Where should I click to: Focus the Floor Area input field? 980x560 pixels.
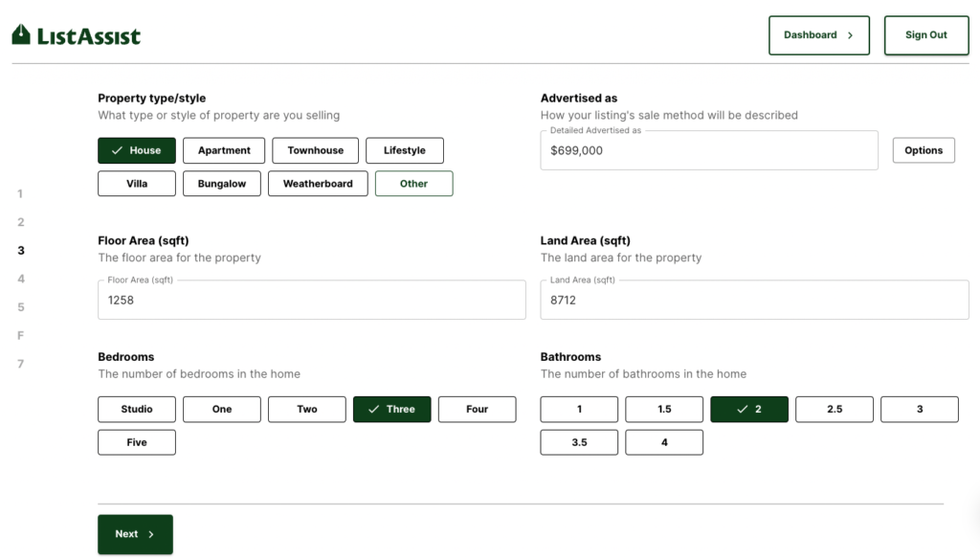pos(311,301)
